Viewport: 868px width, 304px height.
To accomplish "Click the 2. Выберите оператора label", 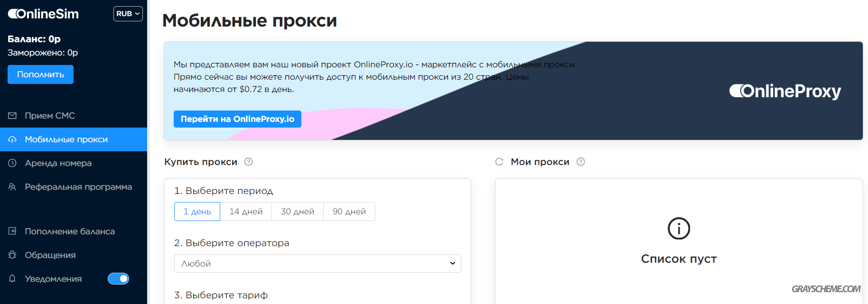I will pos(232,243).
